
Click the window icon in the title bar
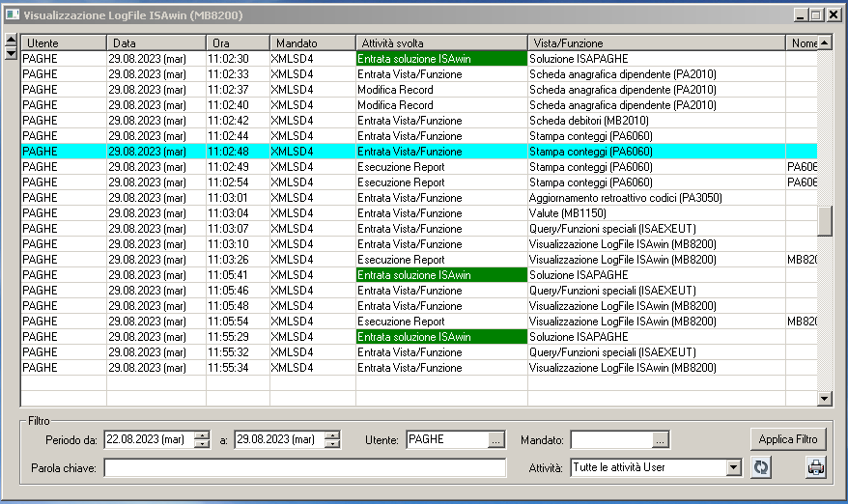[13, 14]
